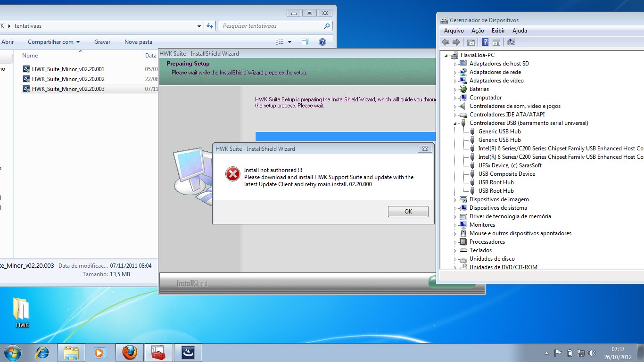Open network tray icon

click(x=581, y=353)
